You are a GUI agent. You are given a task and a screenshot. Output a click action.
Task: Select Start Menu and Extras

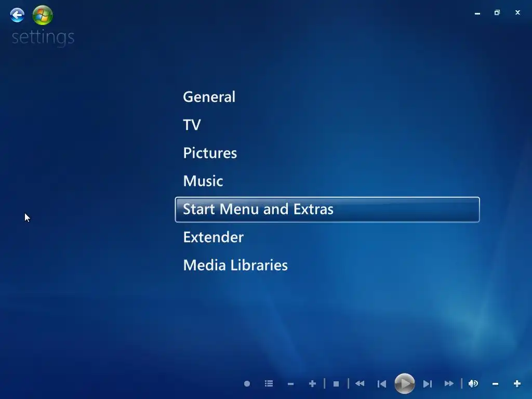pos(327,209)
